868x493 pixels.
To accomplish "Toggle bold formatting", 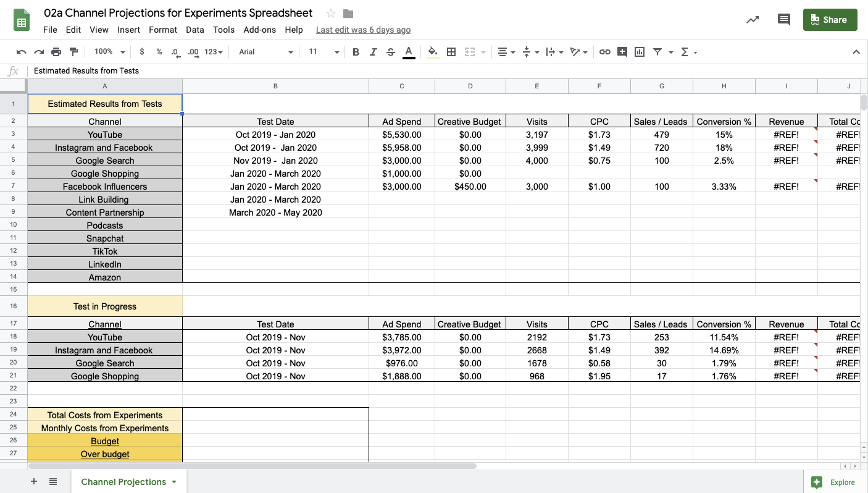I will (x=356, y=52).
